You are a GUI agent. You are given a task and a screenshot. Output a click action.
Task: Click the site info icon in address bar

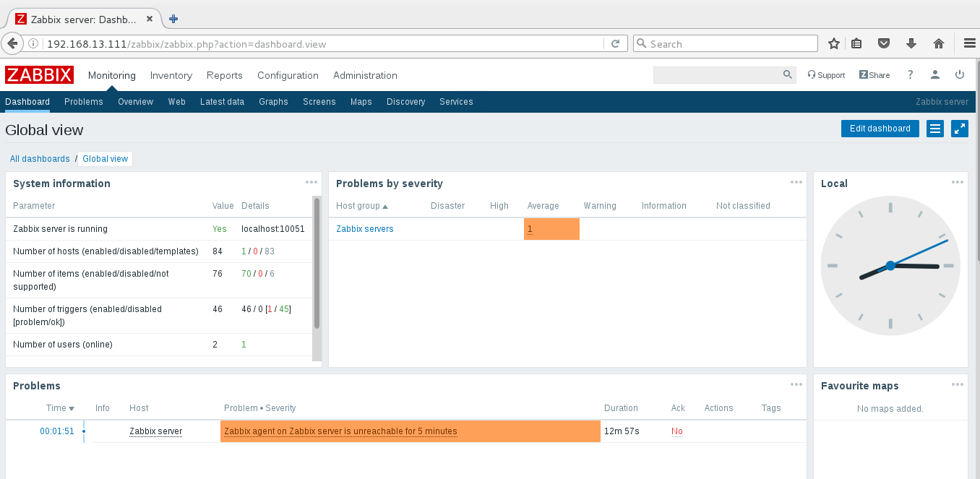(x=33, y=44)
